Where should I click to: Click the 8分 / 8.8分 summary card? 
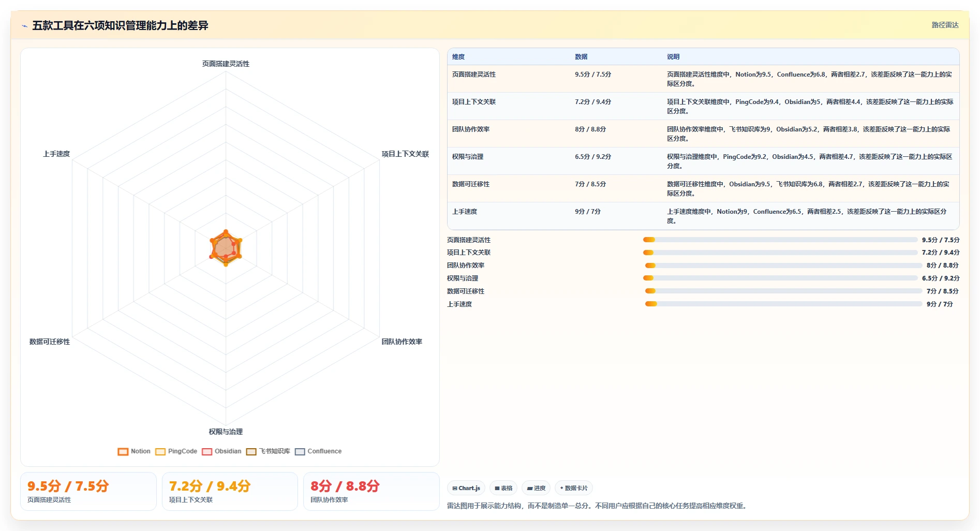372,491
